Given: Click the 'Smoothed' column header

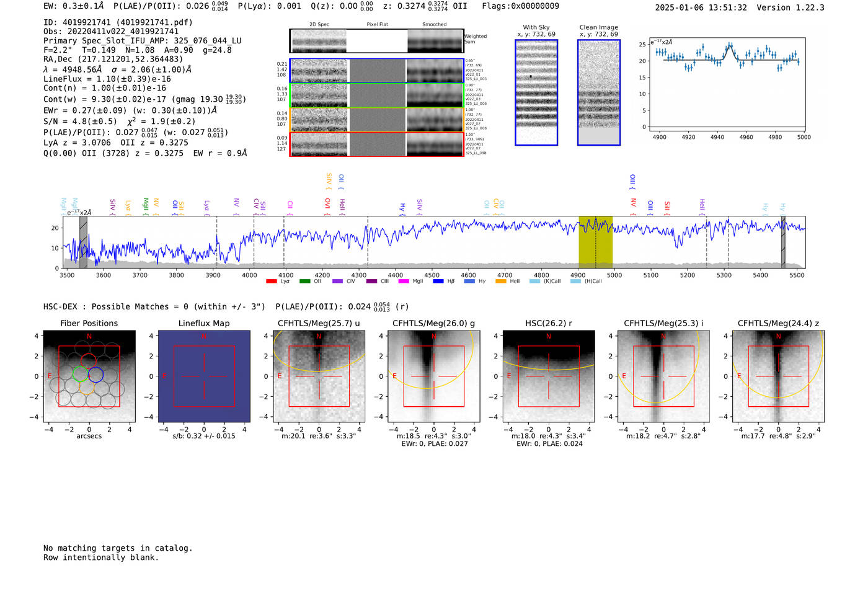Looking at the screenshot, I should 435,25.
